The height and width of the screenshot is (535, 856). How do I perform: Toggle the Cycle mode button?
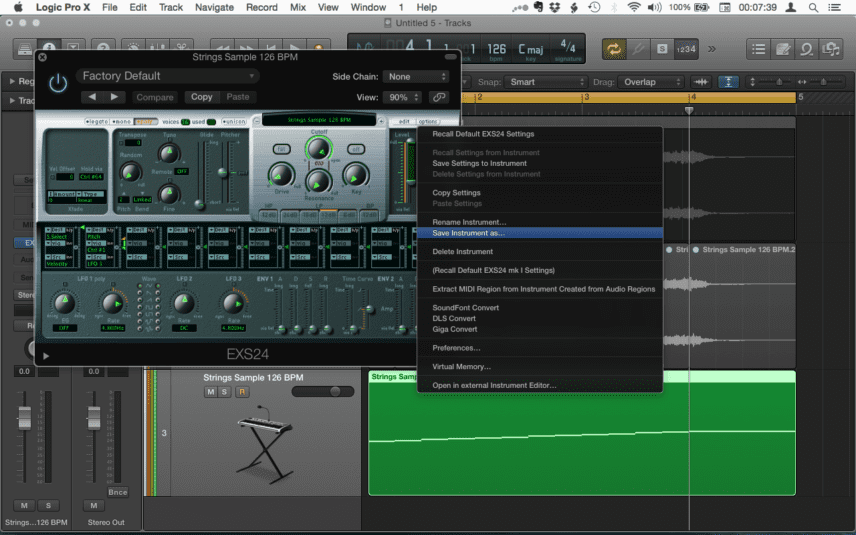click(x=614, y=49)
